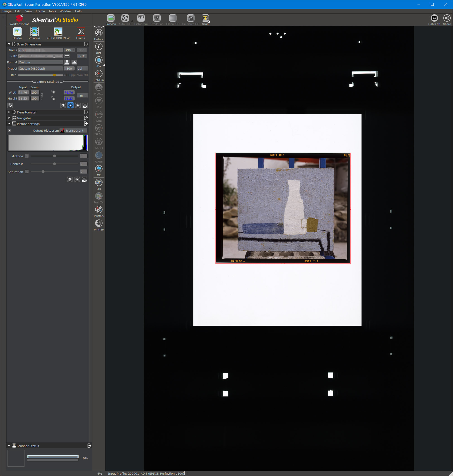The image size is (453, 476).
Task: Set landscape orientation icon beside Format
Action: (x=74, y=62)
